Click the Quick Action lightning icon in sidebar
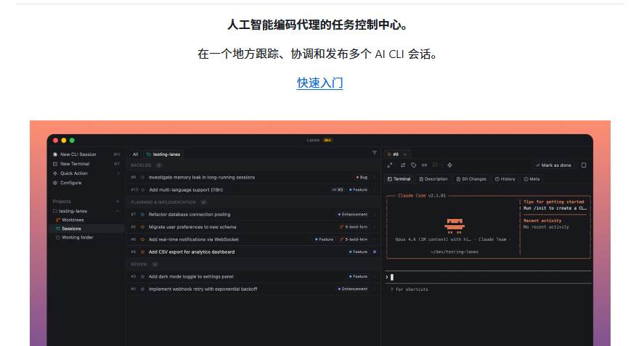Screen dimensions: 644x346 point(55,173)
